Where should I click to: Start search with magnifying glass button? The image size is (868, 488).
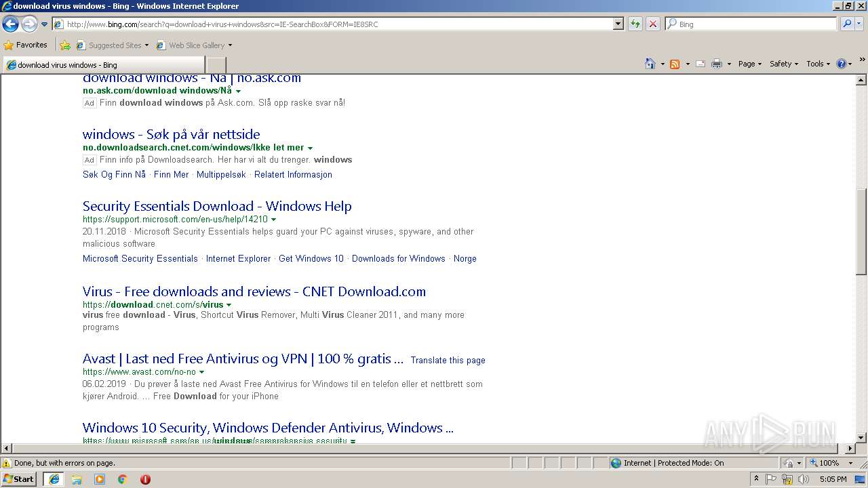(x=846, y=24)
